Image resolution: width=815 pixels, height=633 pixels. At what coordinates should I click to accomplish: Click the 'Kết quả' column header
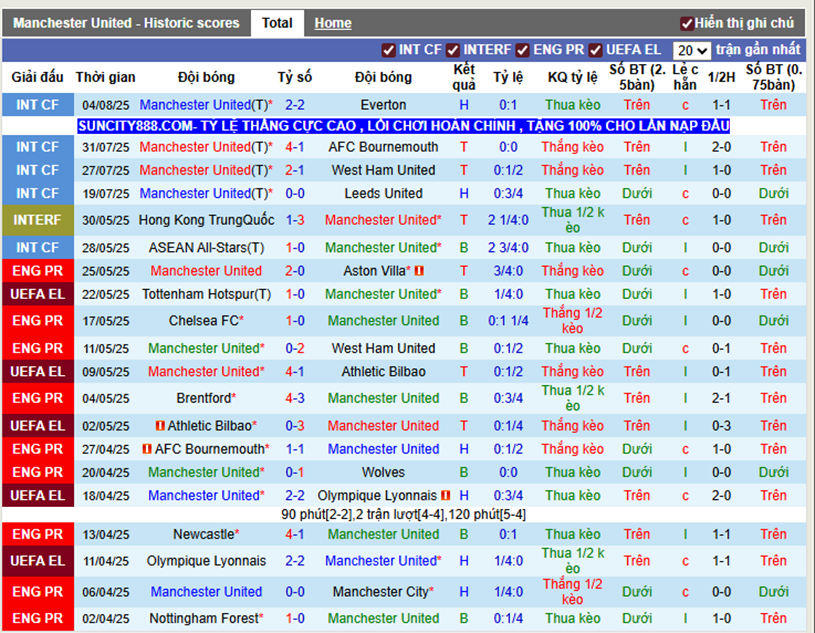click(x=464, y=77)
